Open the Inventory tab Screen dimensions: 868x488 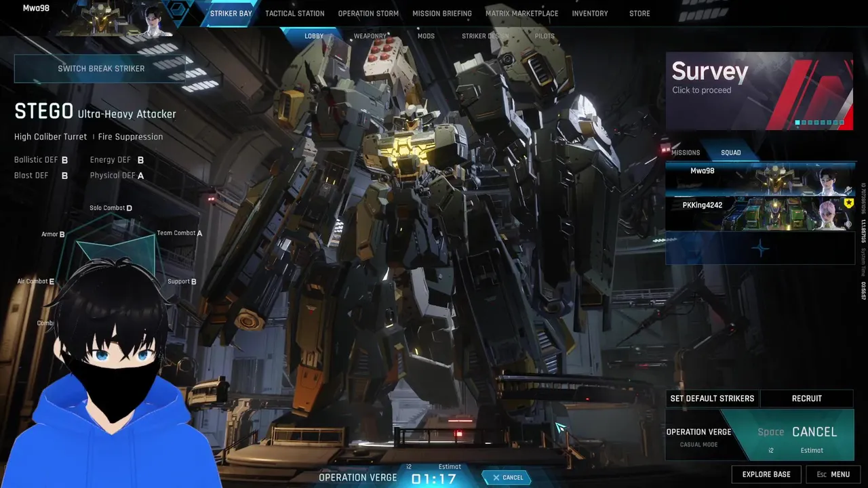[590, 14]
